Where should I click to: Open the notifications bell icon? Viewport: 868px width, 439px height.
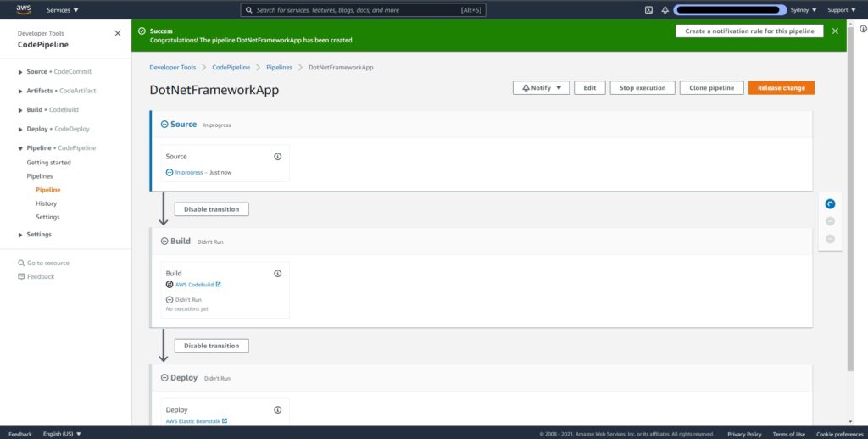point(665,10)
